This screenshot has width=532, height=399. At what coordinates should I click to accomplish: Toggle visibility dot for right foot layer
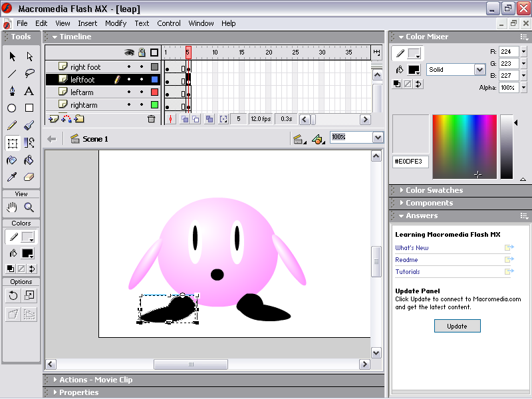130,67
